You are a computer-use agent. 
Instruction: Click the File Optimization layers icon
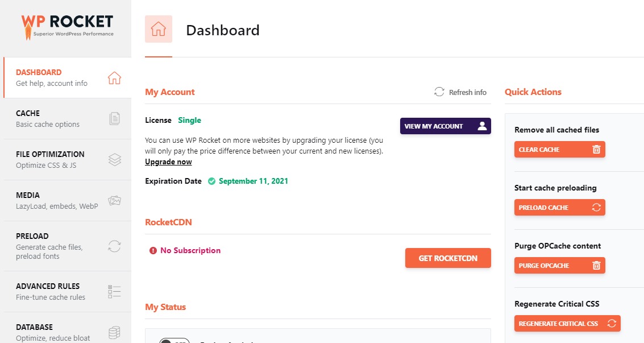tap(115, 160)
